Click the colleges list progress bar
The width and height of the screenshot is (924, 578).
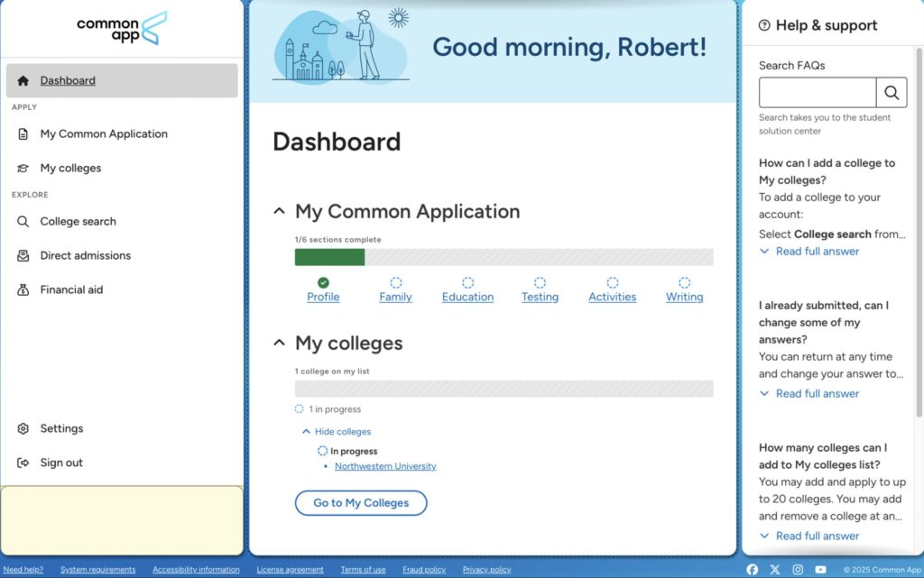[504, 389]
